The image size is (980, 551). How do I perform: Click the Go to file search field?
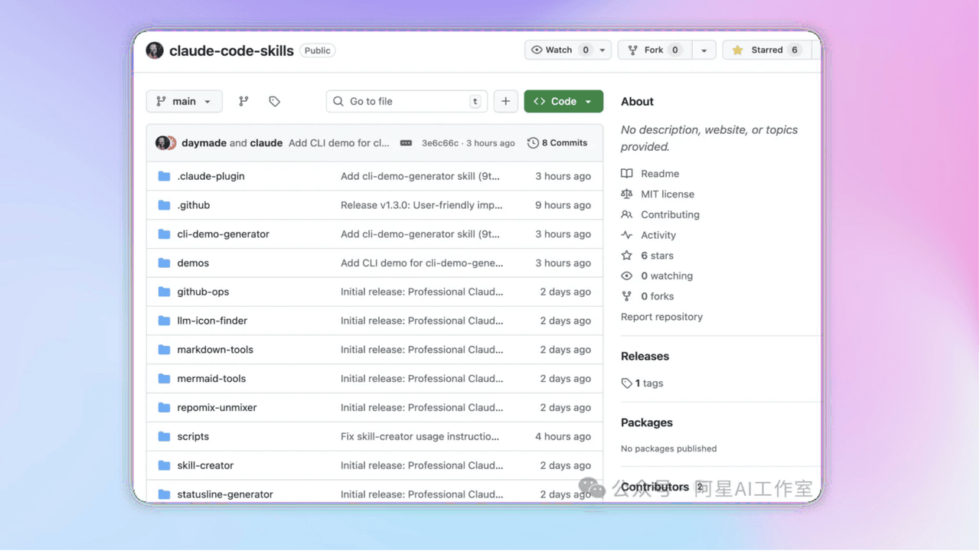pos(406,101)
